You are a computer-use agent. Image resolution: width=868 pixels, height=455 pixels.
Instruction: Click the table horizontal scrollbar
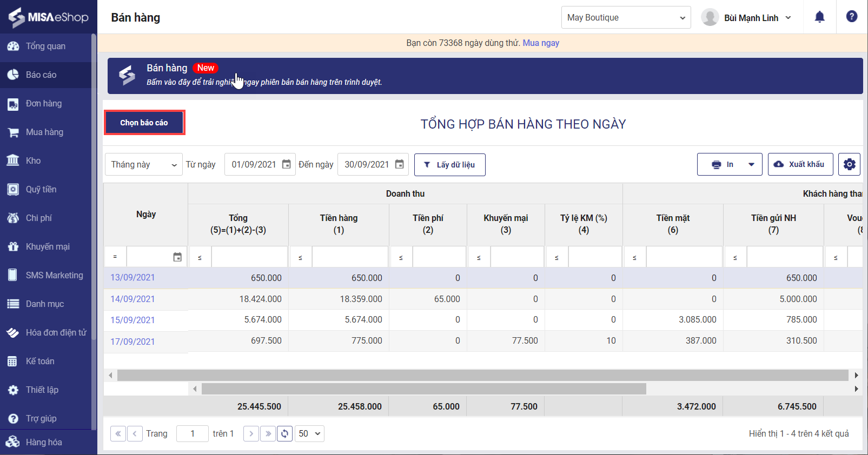coord(482,375)
